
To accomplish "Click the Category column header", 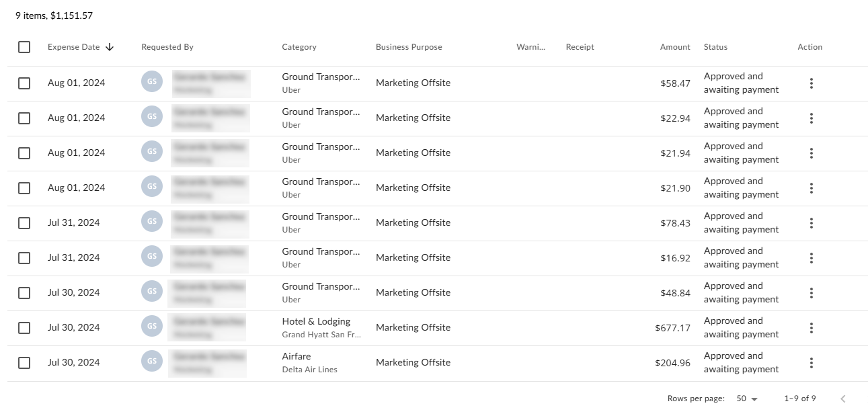I will click(299, 47).
